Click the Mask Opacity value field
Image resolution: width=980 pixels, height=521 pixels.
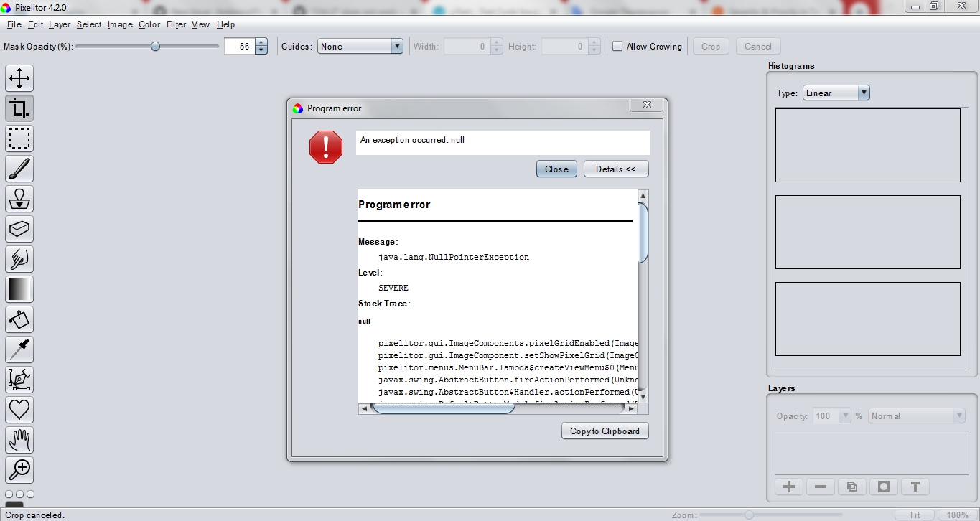click(239, 47)
